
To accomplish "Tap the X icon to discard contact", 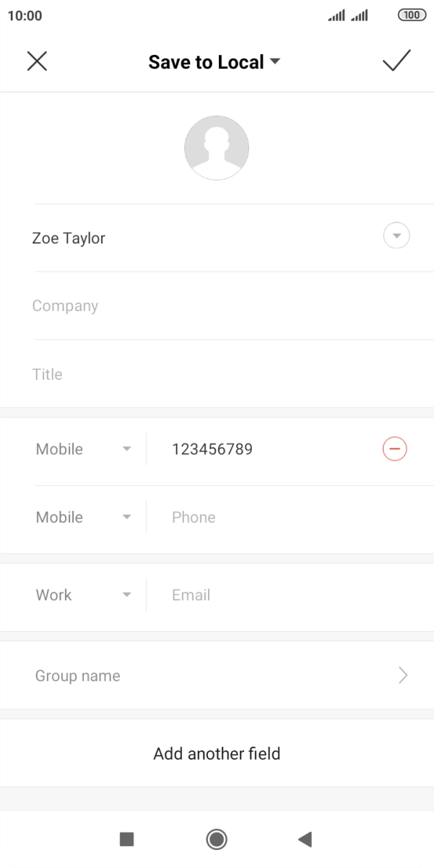I will [37, 61].
